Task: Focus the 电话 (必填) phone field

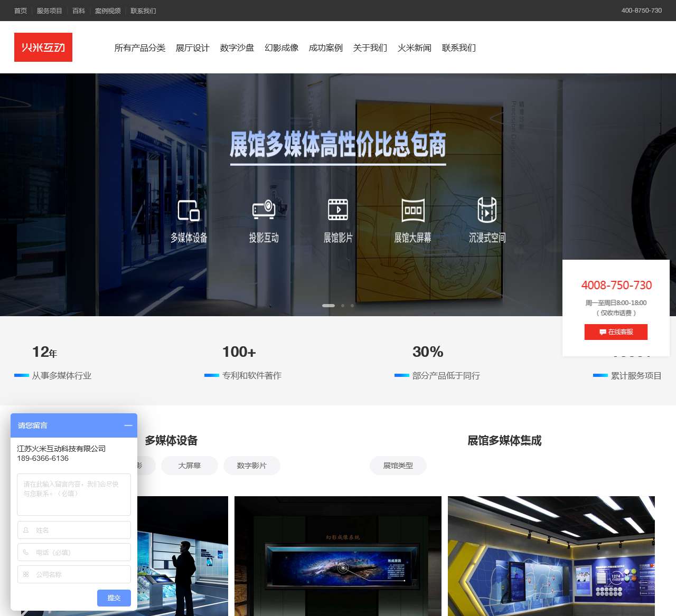Action: point(74,552)
